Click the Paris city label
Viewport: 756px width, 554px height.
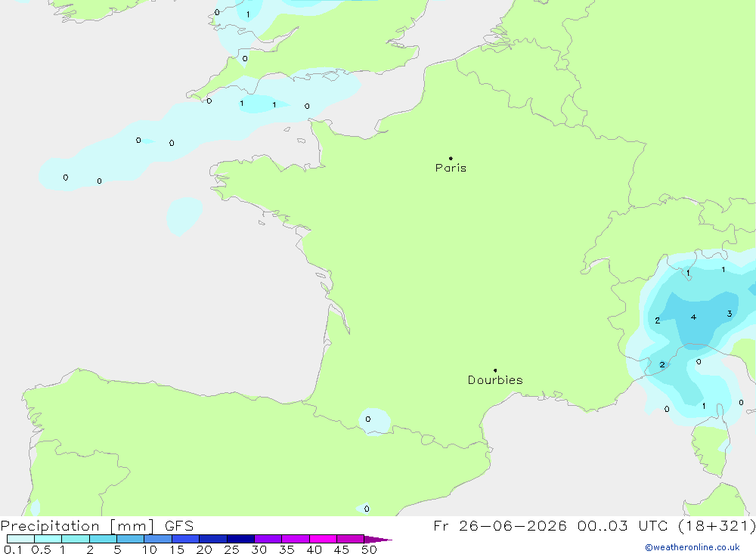(451, 168)
